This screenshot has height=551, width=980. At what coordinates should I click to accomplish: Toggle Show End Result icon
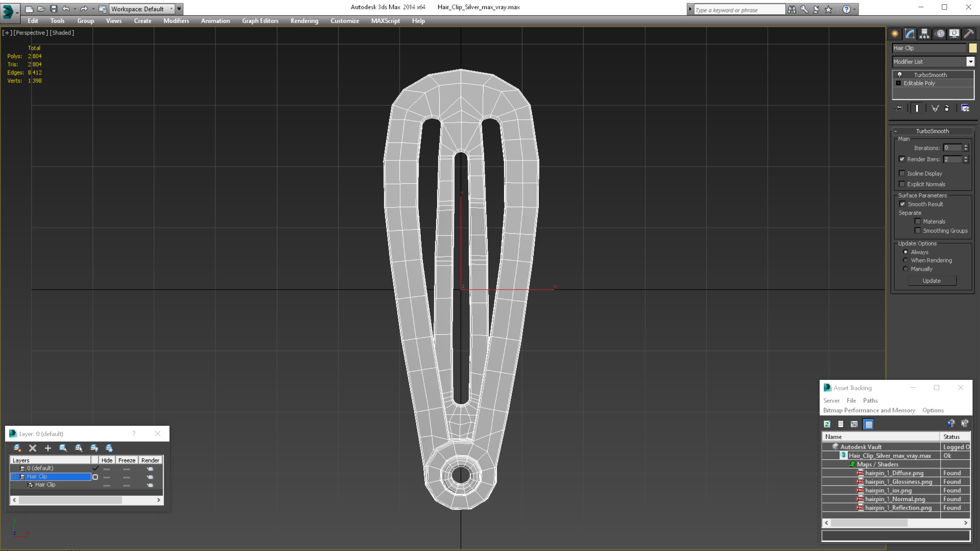pyautogui.click(x=917, y=108)
